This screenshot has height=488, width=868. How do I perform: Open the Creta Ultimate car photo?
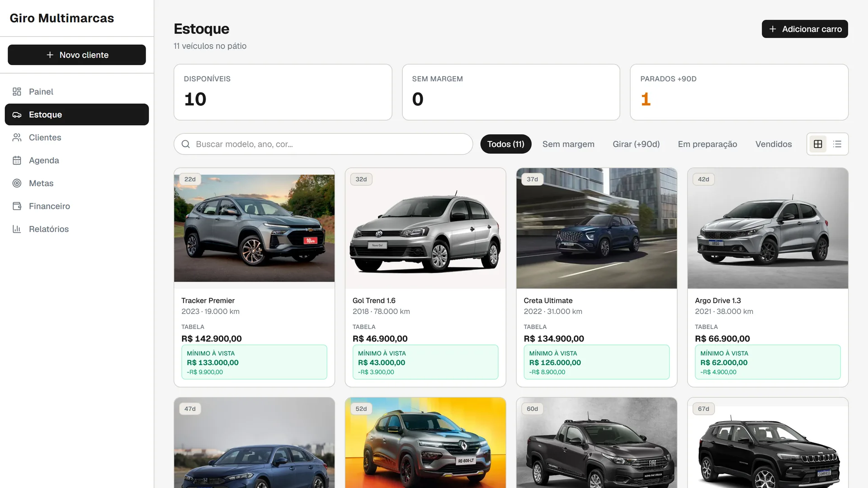(x=597, y=228)
